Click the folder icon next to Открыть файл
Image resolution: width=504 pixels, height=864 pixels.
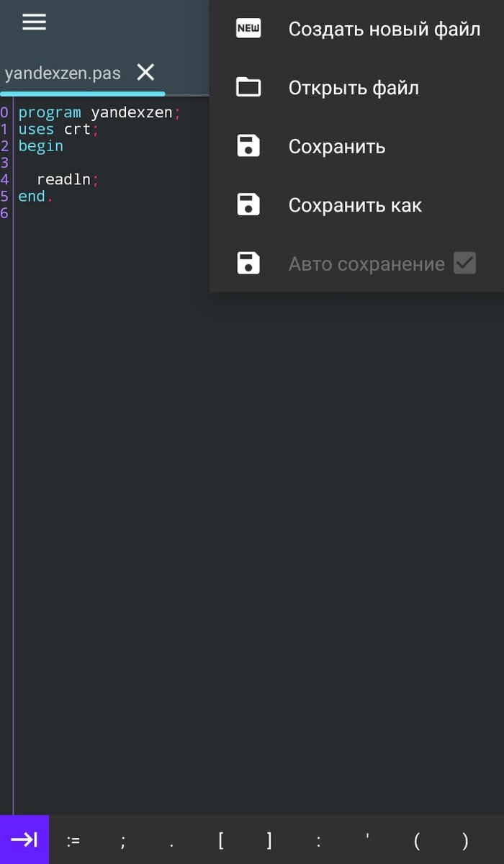[248, 86]
